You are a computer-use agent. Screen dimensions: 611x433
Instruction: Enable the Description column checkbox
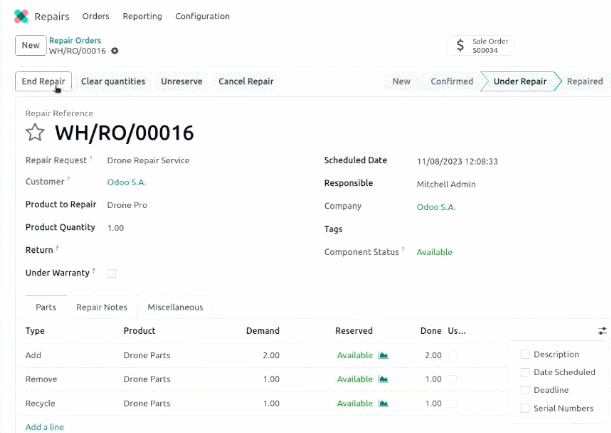(x=525, y=354)
